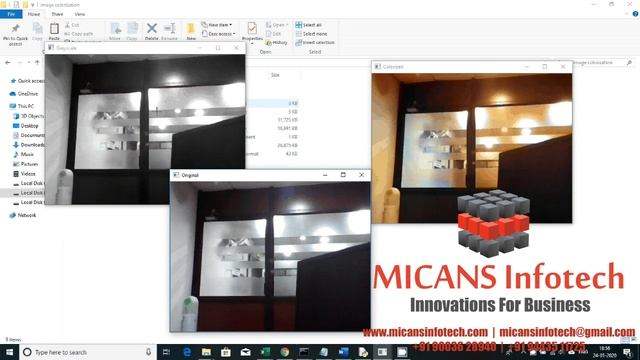Click the taskbar clock and date

(x=604, y=352)
